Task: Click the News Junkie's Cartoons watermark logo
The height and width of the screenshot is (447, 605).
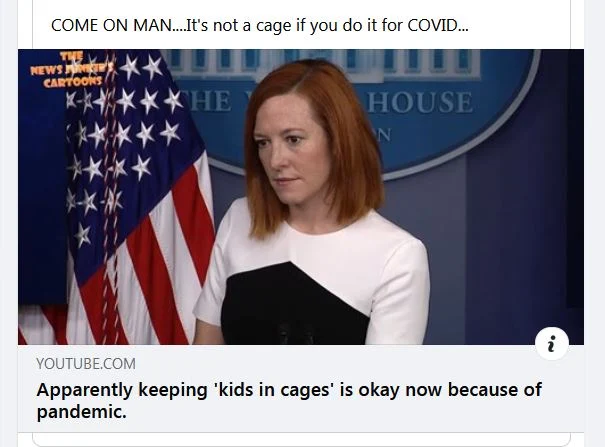Action: pyautogui.click(x=72, y=70)
